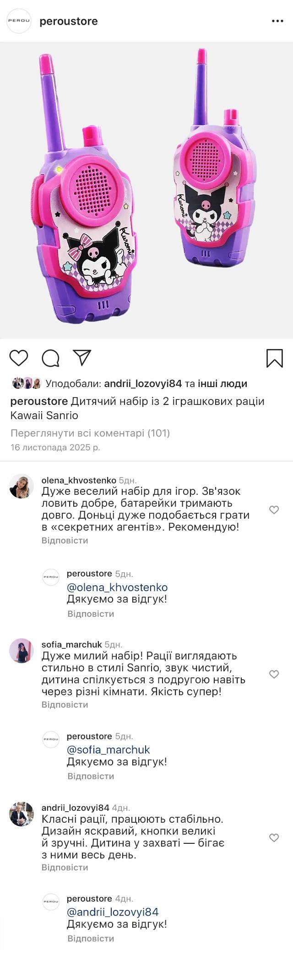The image size is (293, 980).
Task: View likers via 'інші люди' link
Action: [x=222, y=383]
